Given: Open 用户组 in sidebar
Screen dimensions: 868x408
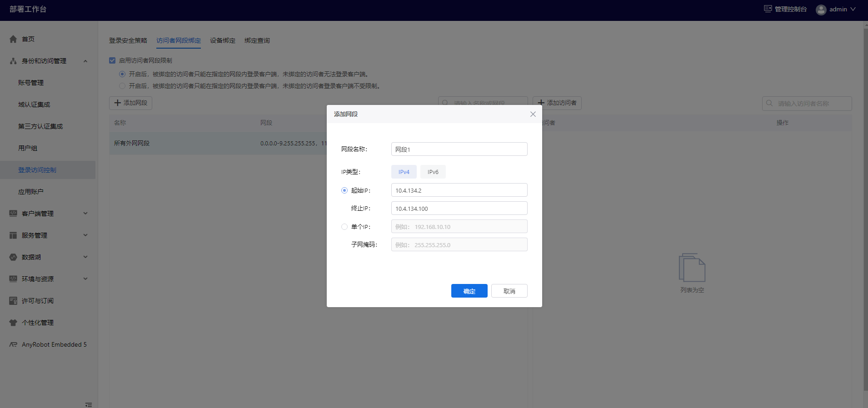Looking at the screenshot, I should 28,148.
